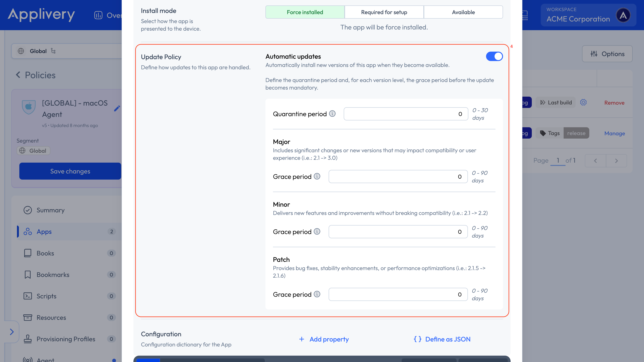Click the red Remove link
Image resolution: width=644 pixels, height=362 pixels.
614,103
